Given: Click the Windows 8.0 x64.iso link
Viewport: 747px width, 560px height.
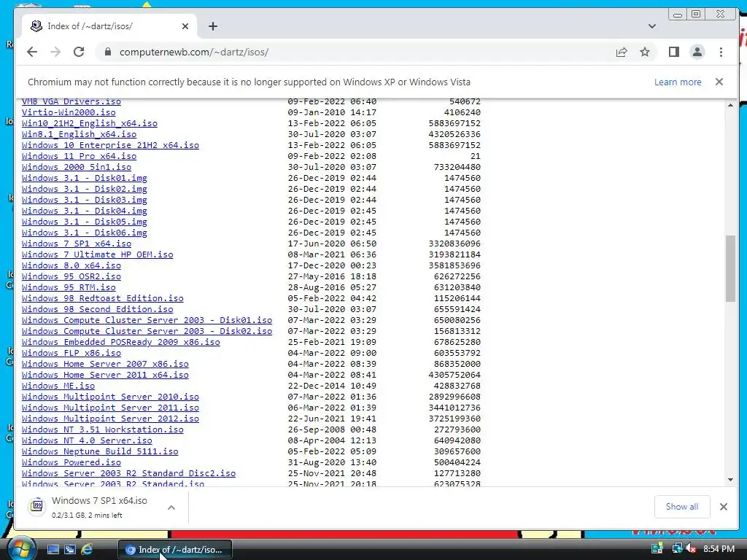Looking at the screenshot, I should click(71, 265).
